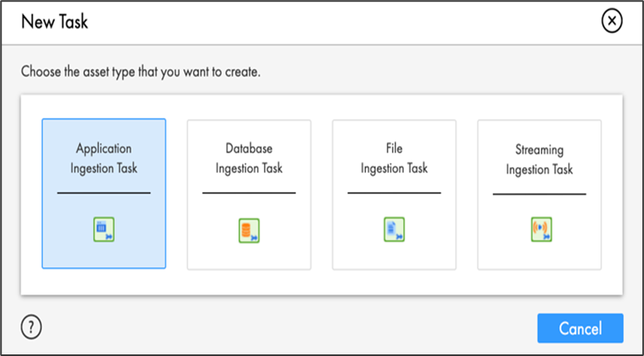
Task: Select the 'File Ingestion Task' label text
Action: [x=394, y=158]
